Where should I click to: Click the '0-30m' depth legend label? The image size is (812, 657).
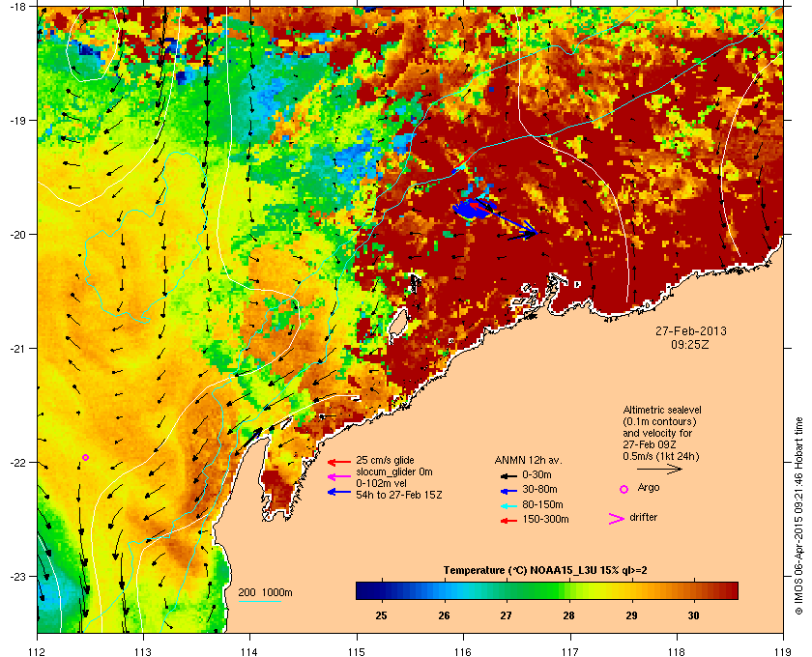point(536,474)
